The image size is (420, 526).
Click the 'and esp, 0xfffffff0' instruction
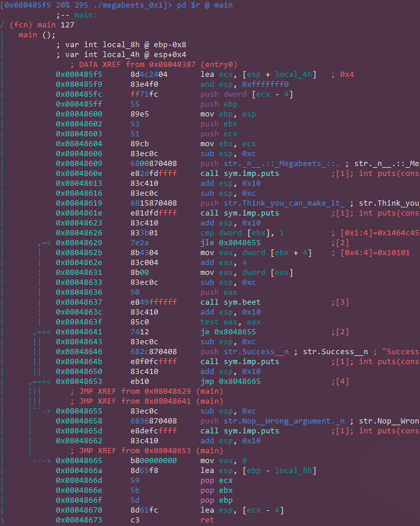245,84
